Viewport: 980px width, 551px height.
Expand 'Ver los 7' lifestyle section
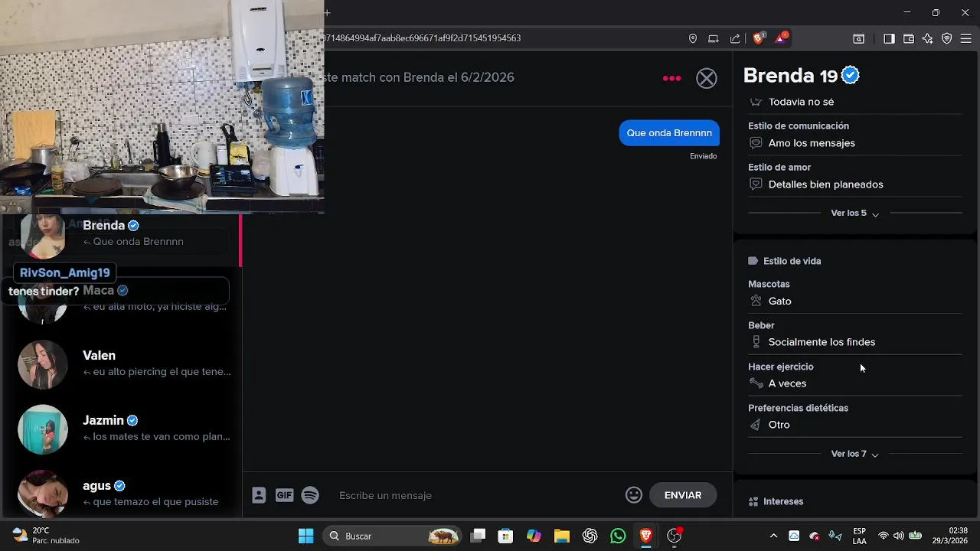854,454
